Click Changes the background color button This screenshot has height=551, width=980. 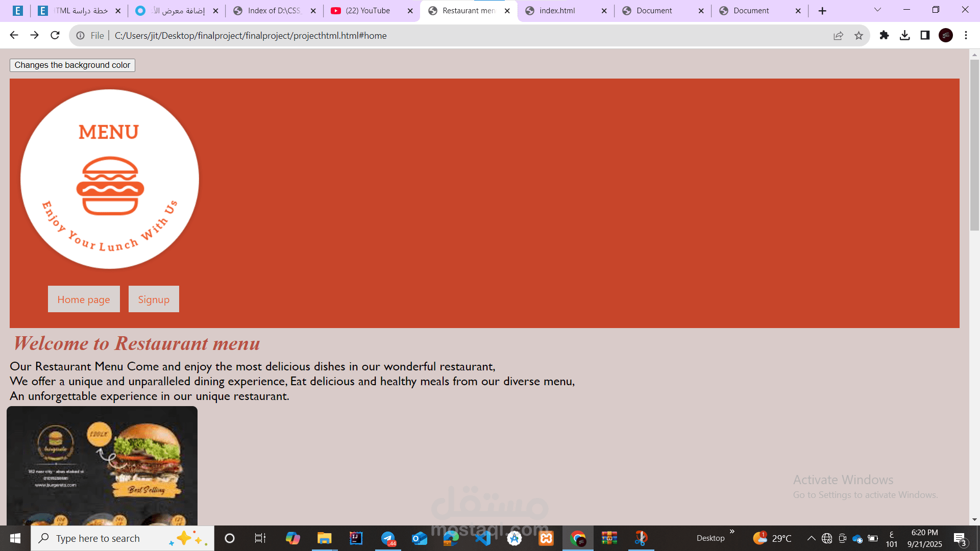[72, 65]
